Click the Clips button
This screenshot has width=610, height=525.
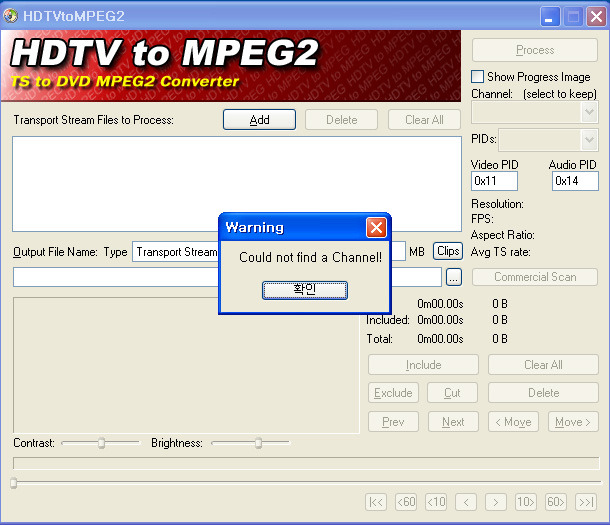click(448, 251)
